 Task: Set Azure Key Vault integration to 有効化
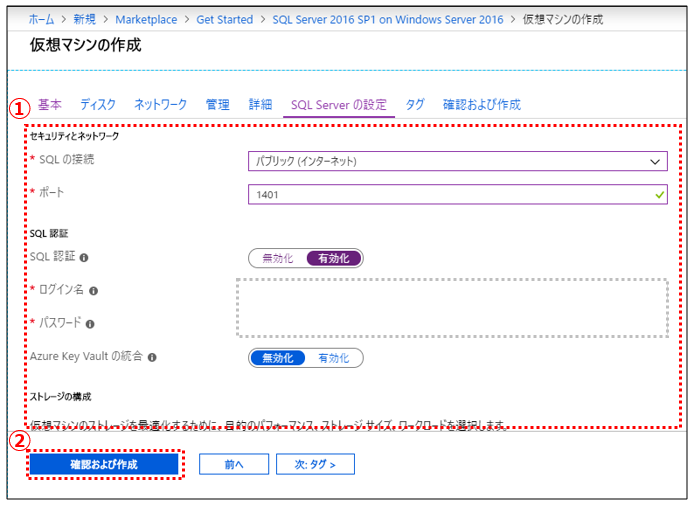click(x=334, y=358)
